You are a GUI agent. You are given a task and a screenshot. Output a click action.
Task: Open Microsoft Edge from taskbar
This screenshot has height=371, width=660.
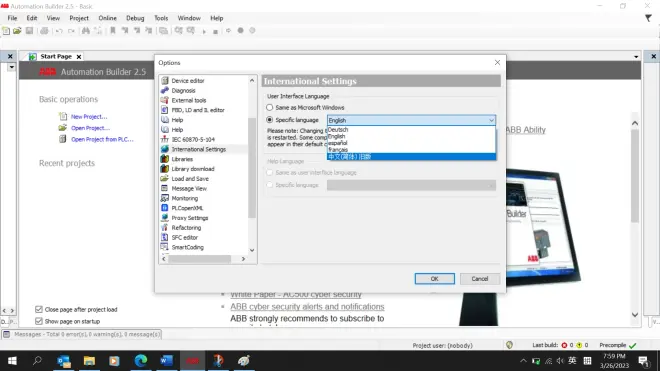141,361
